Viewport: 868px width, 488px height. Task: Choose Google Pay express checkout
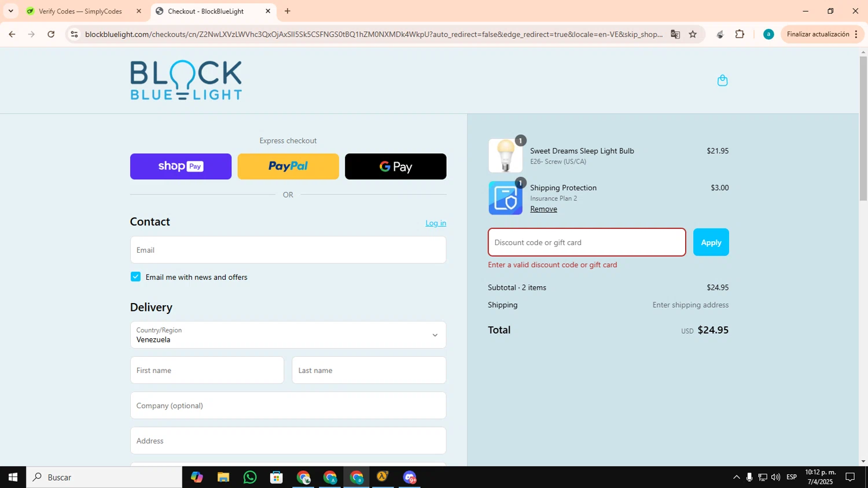coord(396,167)
